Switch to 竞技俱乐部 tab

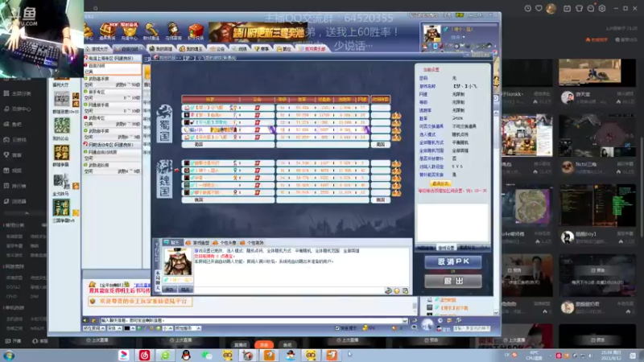(312, 49)
